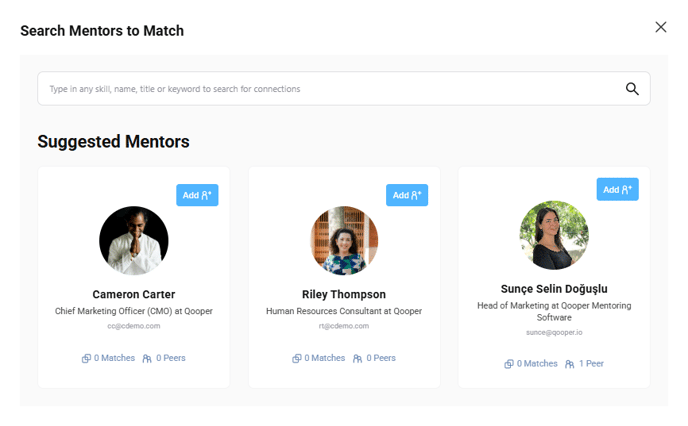688x426 pixels.
Task: Click peers icon on Cameron Carter's card
Action: point(147,358)
